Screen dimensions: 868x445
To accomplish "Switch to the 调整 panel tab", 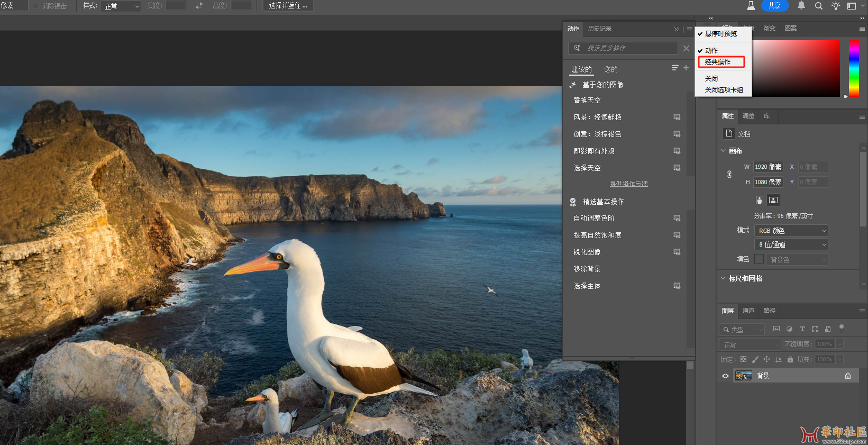I will click(x=748, y=116).
